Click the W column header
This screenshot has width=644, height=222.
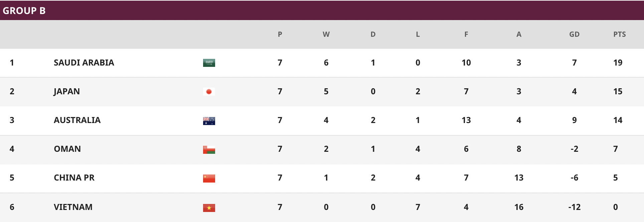pos(326,34)
